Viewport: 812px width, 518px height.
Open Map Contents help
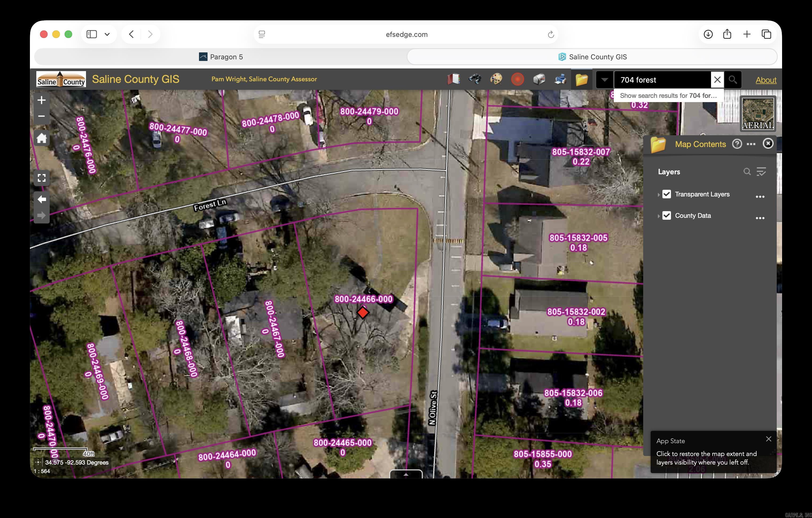pyautogui.click(x=737, y=144)
